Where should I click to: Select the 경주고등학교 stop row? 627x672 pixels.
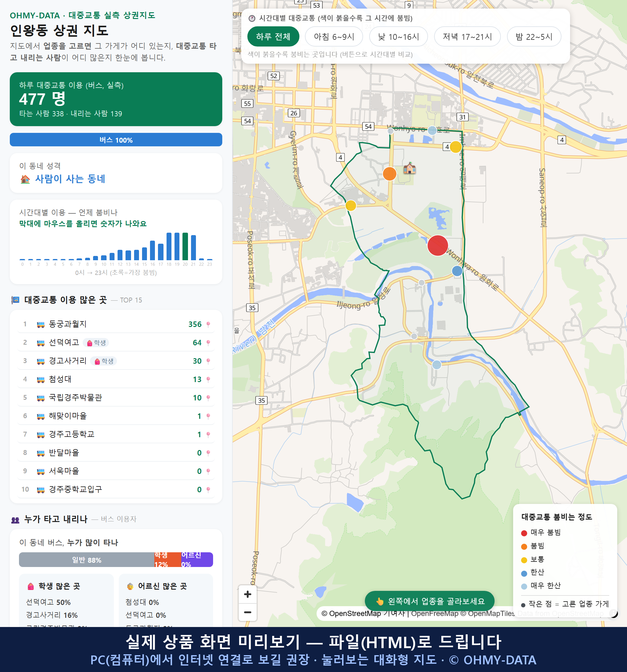(x=116, y=434)
